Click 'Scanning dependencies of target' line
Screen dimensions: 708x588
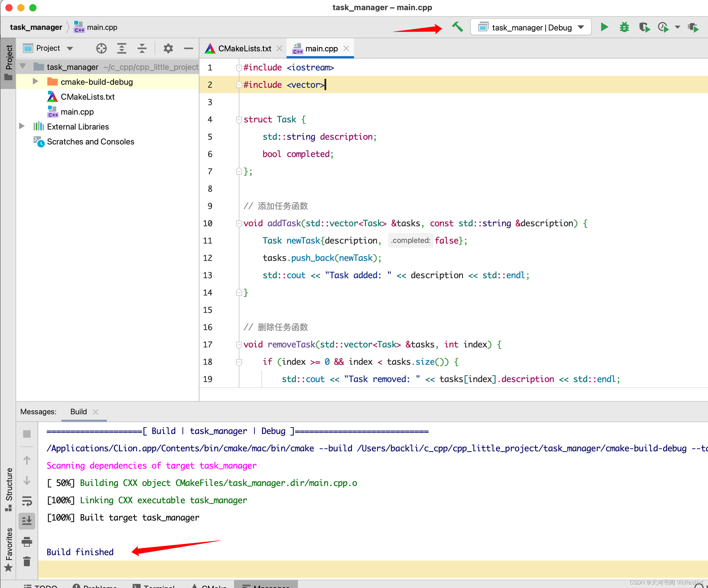pyautogui.click(x=151, y=465)
